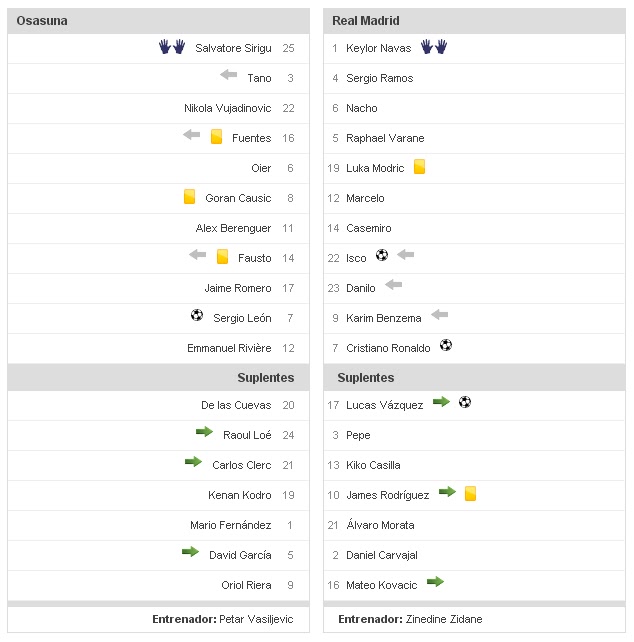The image size is (634, 642).
Task: Open player Emmanuel Rivière
Action: [229, 348]
